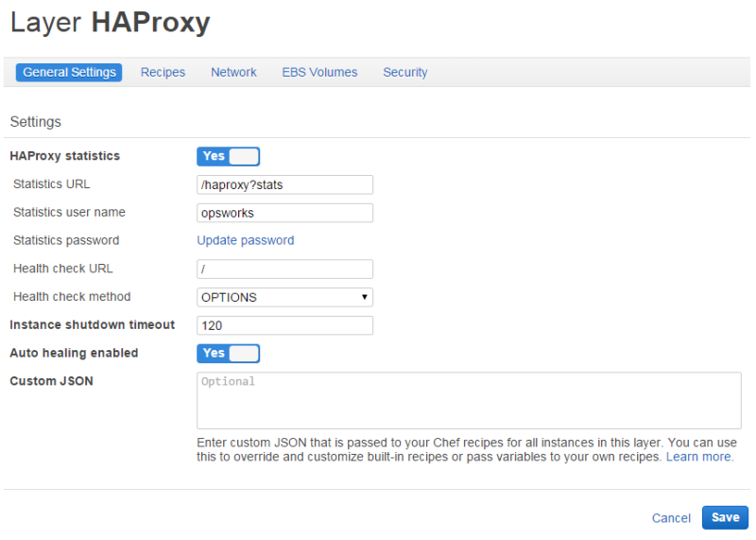Switch to the General Settings tab

pos(69,73)
